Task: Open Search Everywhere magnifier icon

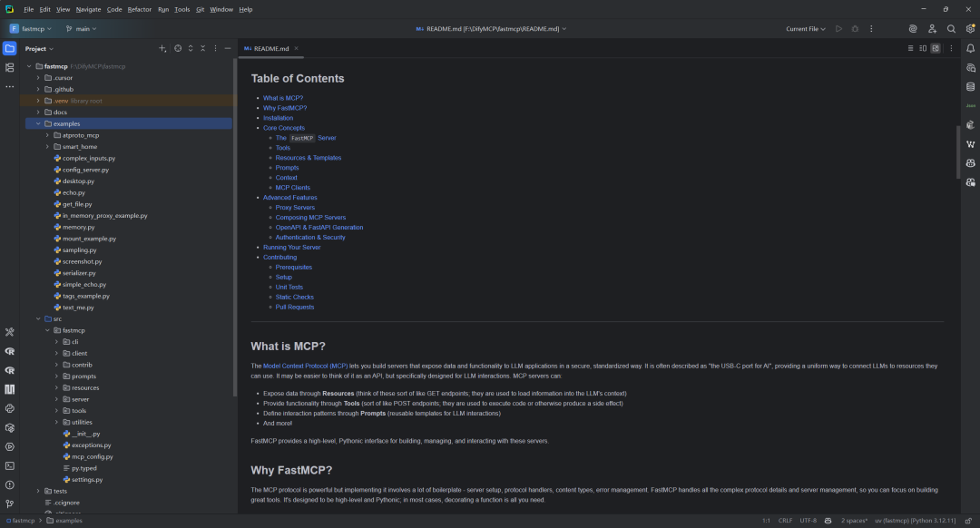Action: point(951,29)
